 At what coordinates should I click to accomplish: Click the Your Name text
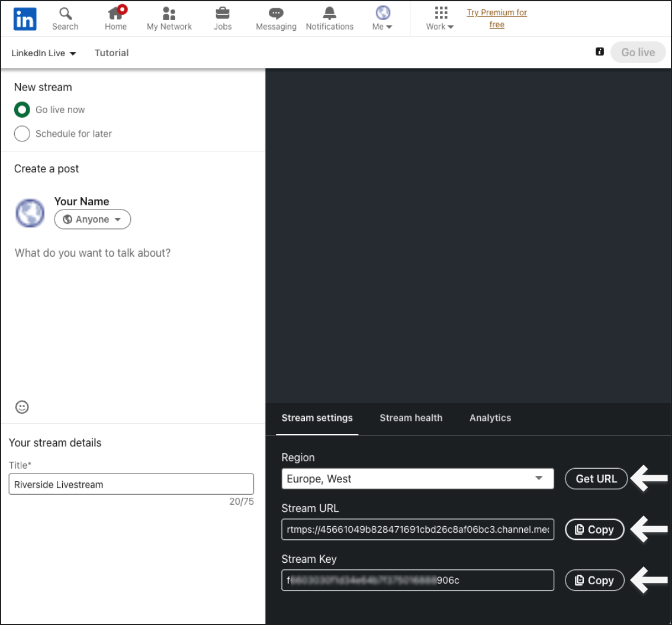(82, 201)
